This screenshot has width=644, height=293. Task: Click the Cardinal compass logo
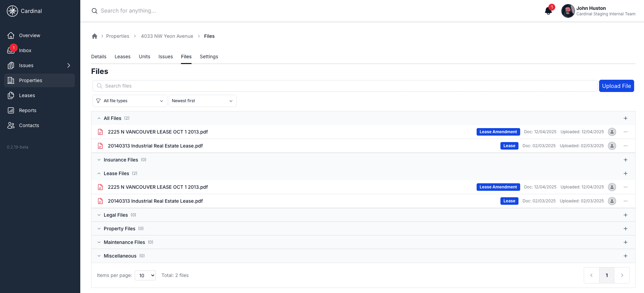click(x=13, y=11)
